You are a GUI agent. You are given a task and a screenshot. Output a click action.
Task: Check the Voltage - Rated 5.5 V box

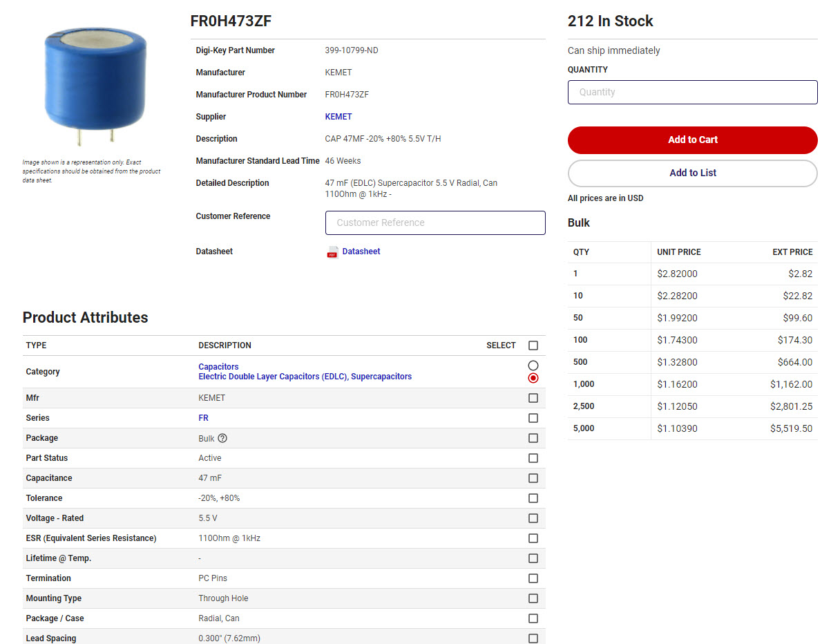(533, 518)
